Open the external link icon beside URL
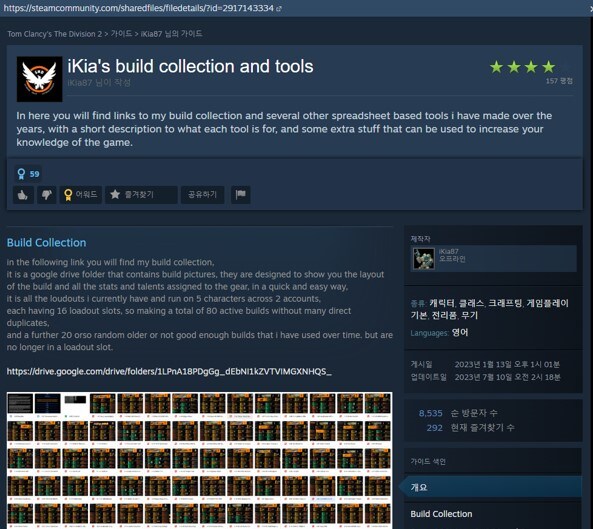The image size is (593, 529). (279, 8)
